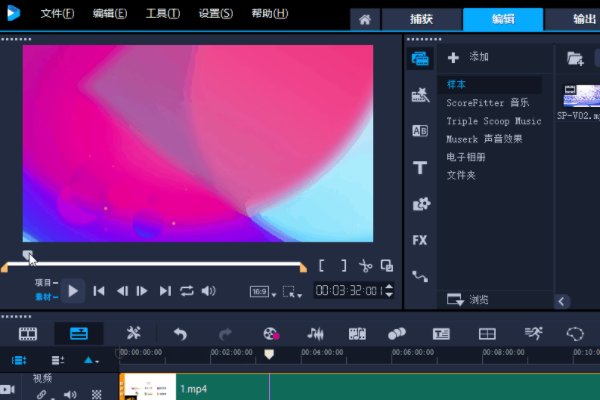Split clip with the scissors icon

365,266
